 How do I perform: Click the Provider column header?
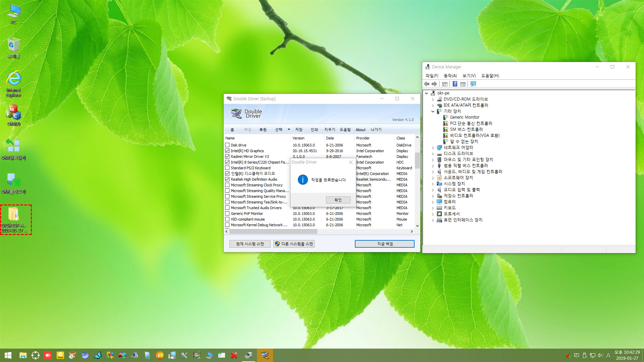[x=374, y=138]
